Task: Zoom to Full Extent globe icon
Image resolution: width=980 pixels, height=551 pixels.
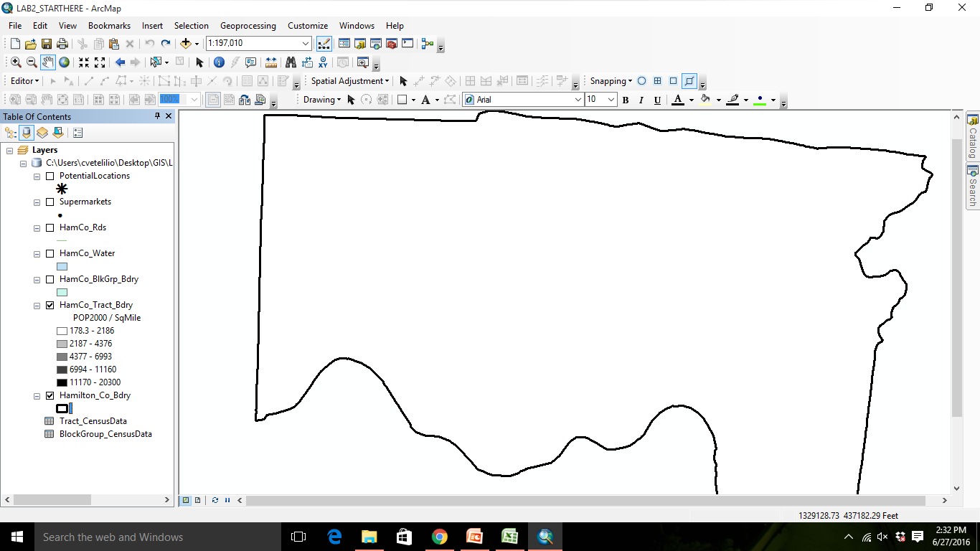Action: 64,62
